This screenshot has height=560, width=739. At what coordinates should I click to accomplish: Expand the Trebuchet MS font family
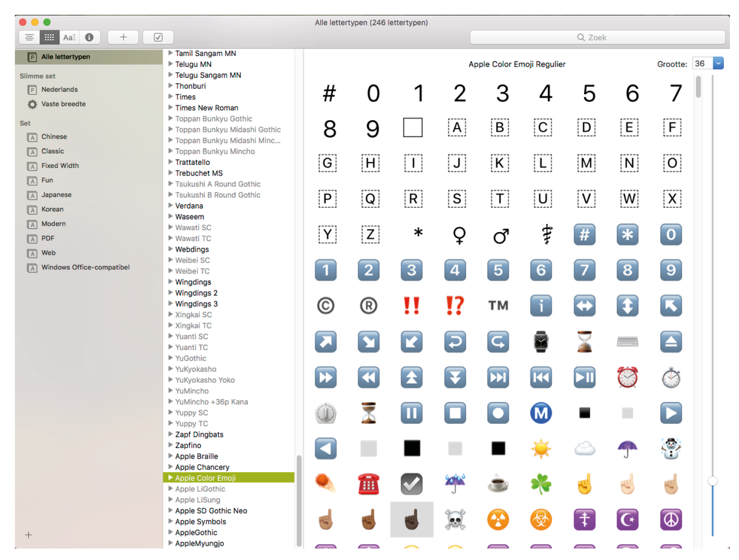point(171,173)
